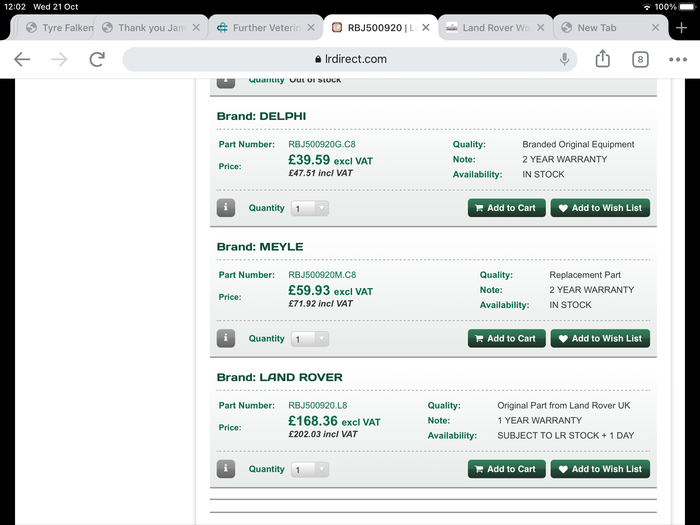Close the New Tab tab

click(655, 28)
